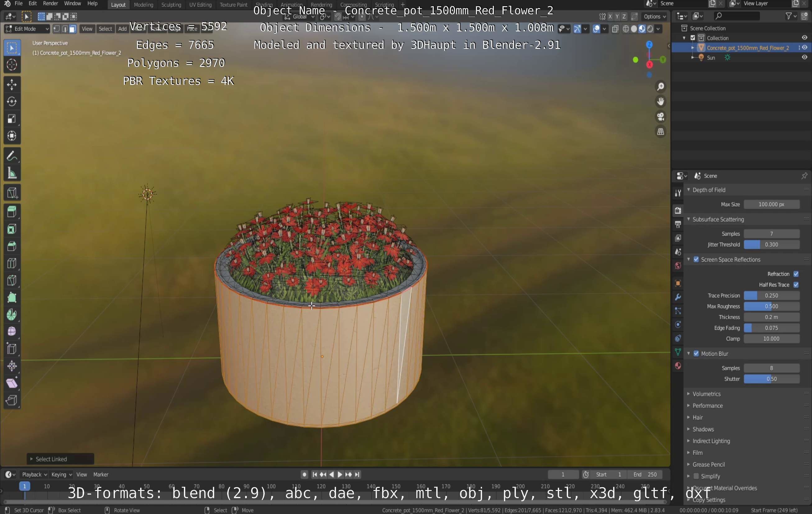The height and width of the screenshot is (514, 812).
Task: Select the Extrude Region tool
Action: click(x=12, y=212)
